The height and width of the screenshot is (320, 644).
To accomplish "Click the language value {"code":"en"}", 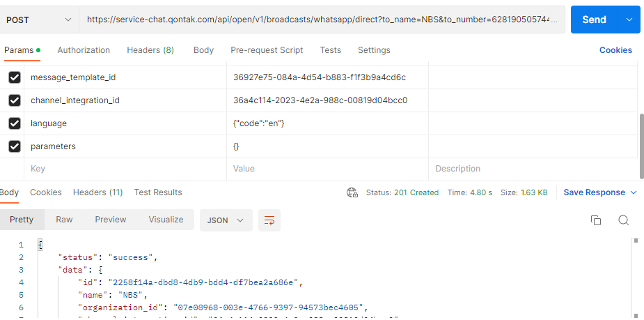I will coord(259,123).
